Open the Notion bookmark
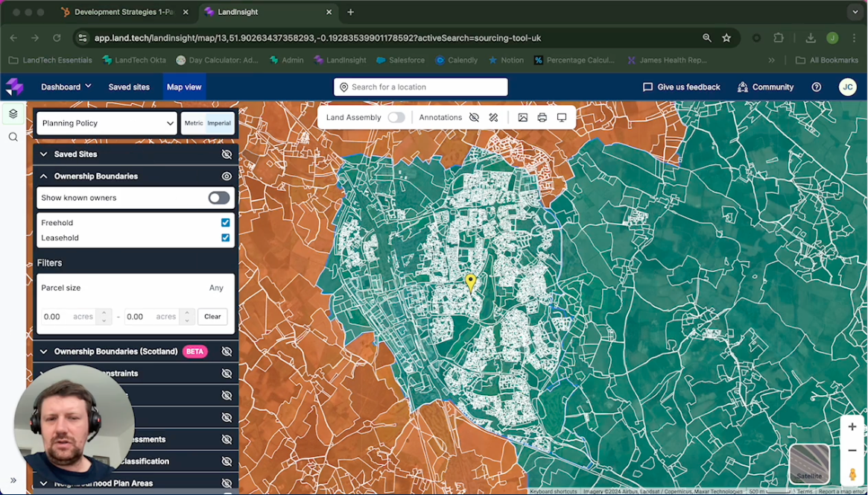This screenshot has width=868, height=495. click(x=505, y=60)
